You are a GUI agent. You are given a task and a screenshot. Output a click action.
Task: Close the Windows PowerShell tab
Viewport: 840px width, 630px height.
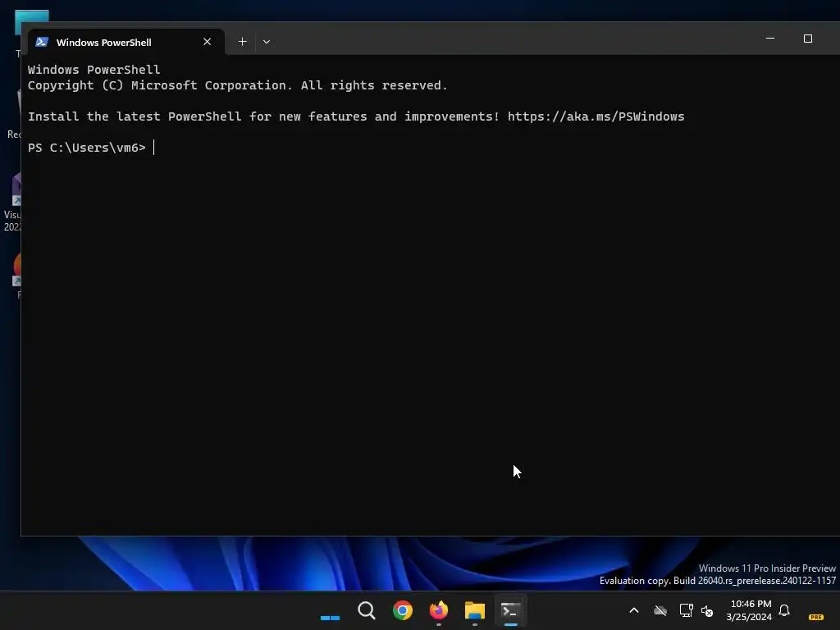tap(208, 42)
